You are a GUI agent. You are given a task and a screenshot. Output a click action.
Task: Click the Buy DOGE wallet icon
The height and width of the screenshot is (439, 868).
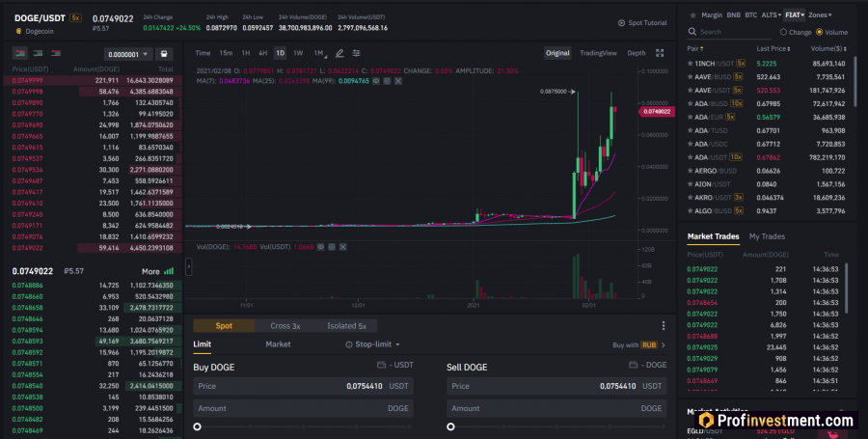pyautogui.click(x=381, y=365)
